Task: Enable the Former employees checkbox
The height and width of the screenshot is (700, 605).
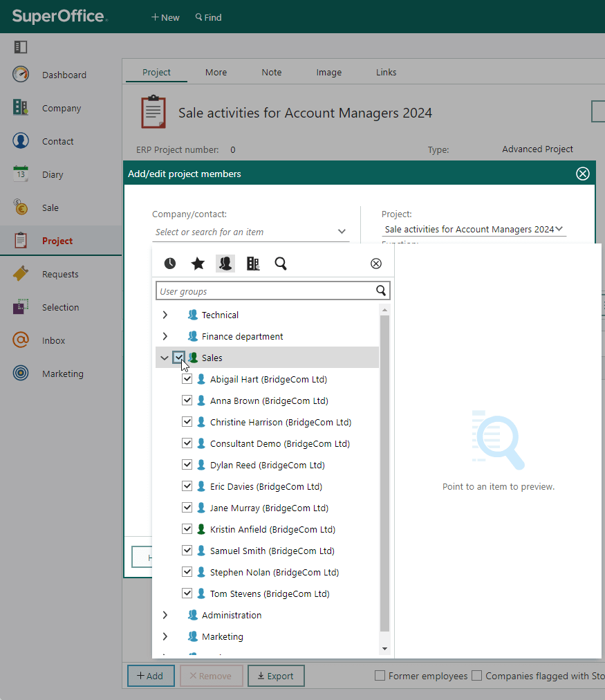Action: [380, 676]
